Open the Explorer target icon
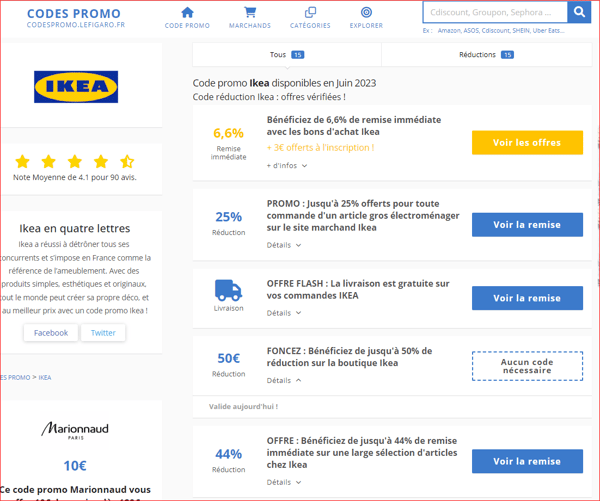This screenshot has width=600, height=501. point(366,13)
